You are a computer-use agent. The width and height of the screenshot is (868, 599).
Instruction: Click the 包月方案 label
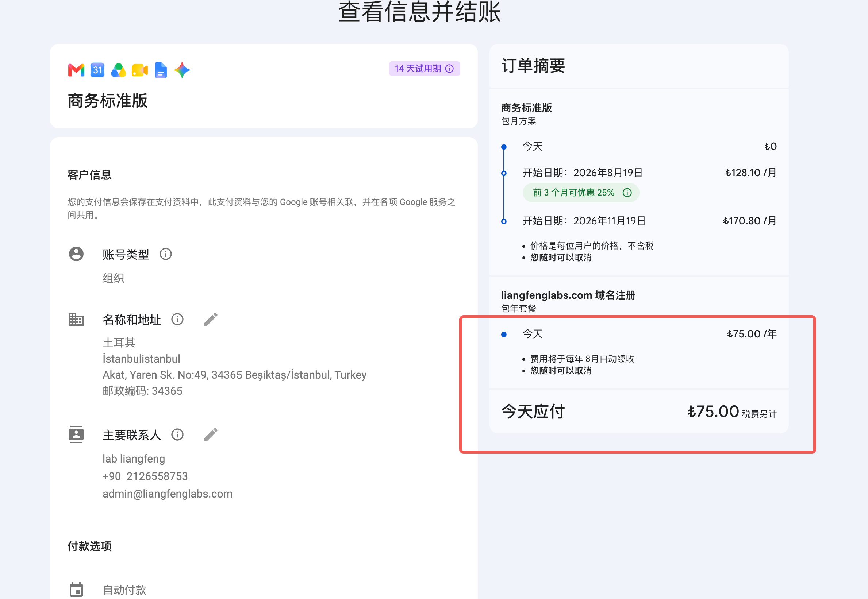coord(519,121)
